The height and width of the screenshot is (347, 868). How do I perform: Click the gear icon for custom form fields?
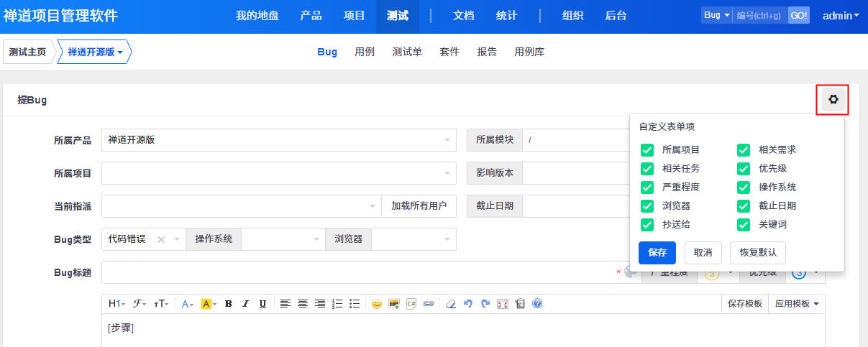833,100
